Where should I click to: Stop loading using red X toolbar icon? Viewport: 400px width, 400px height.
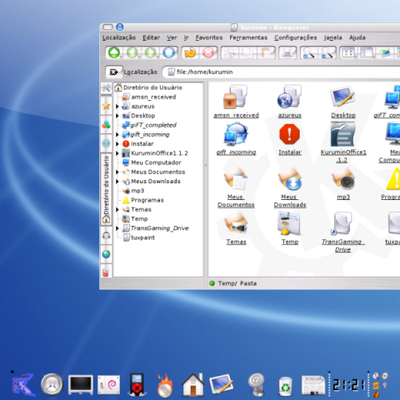click(x=209, y=53)
